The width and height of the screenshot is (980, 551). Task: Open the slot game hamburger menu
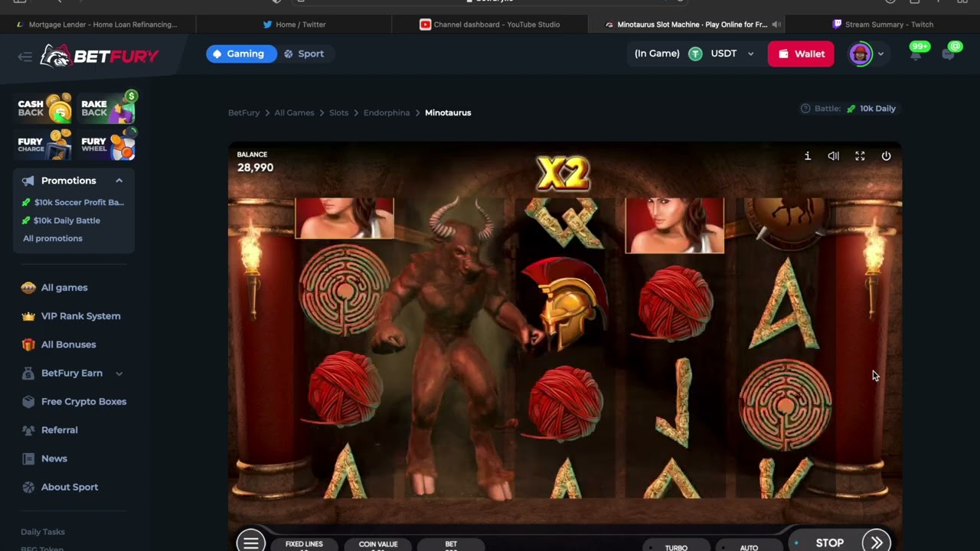point(251,543)
